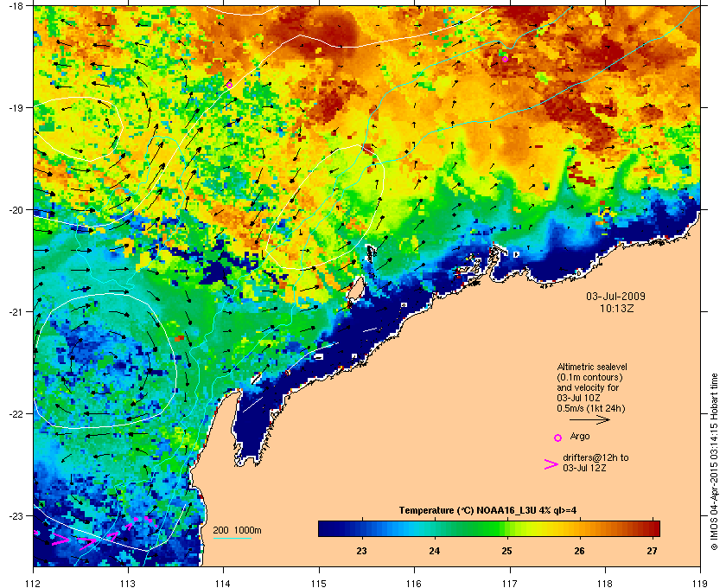Click the 'drifters@12h to' legend label

point(595,457)
